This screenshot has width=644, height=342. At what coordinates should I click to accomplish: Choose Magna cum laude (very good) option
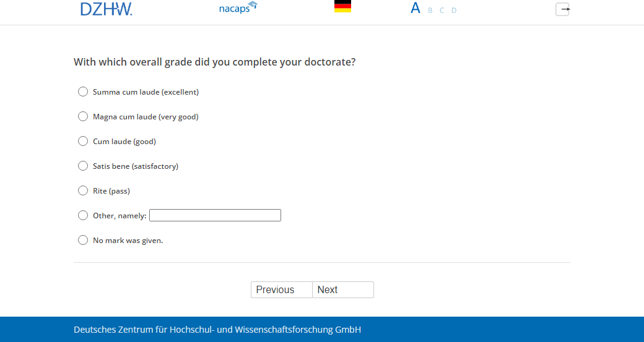[x=83, y=116]
